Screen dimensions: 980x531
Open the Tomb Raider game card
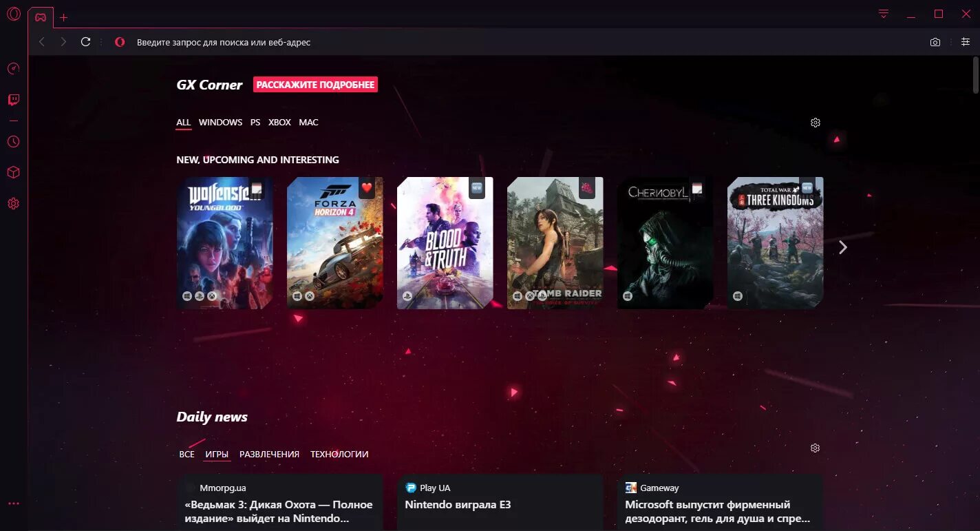[555, 243]
